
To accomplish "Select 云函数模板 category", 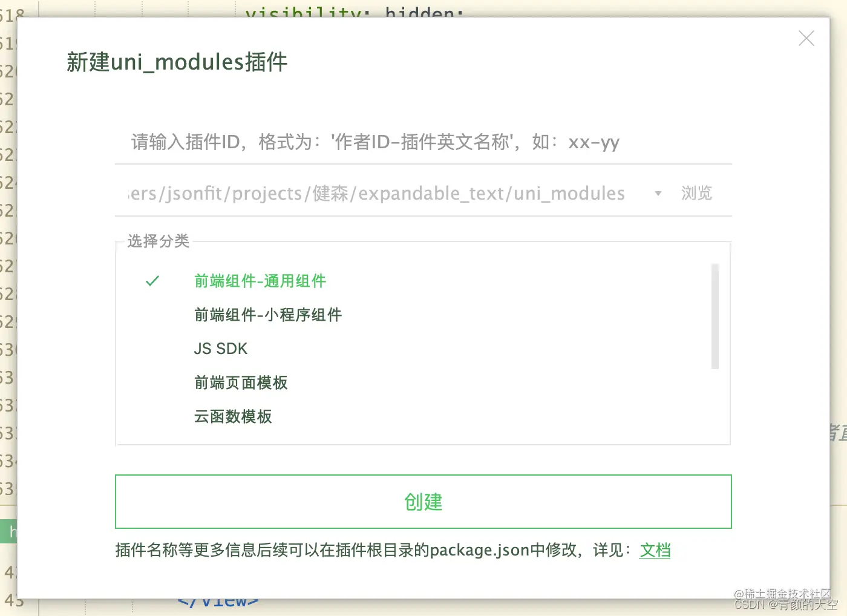I will point(233,416).
